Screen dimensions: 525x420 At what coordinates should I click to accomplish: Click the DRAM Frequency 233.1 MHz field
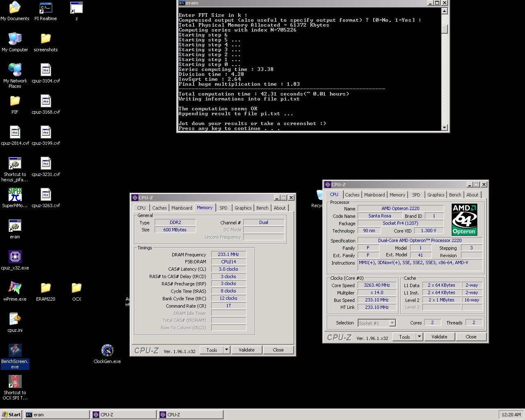tap(228, 254)
